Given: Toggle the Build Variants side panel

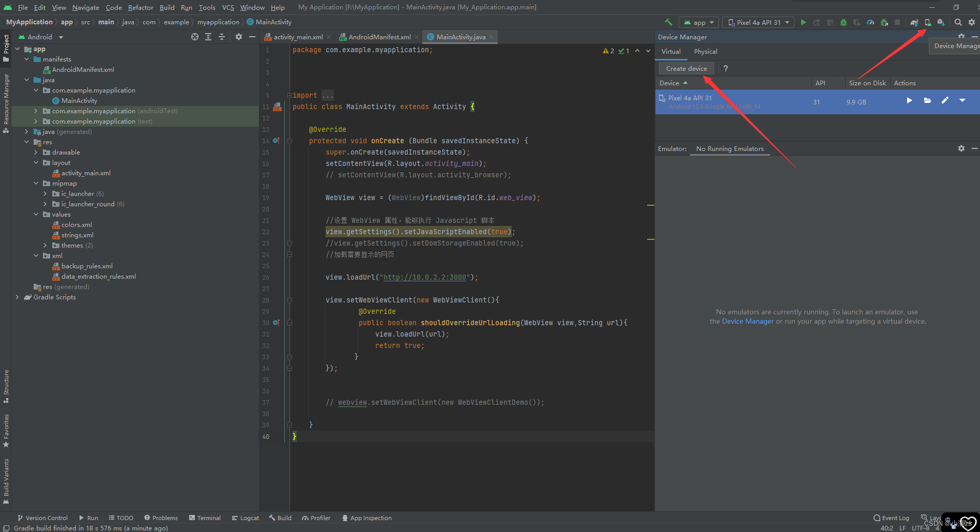Looking at the screenshot, I should tap(6, 480).
